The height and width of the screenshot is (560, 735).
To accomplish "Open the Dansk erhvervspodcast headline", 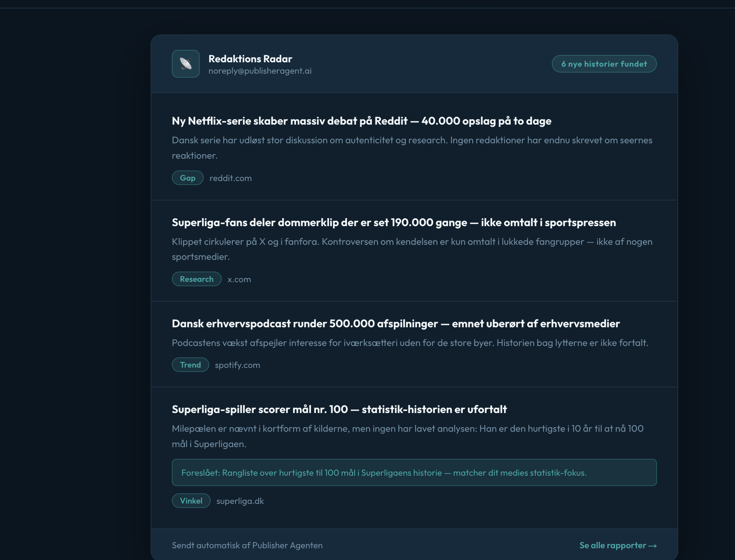I will (396, 324).
